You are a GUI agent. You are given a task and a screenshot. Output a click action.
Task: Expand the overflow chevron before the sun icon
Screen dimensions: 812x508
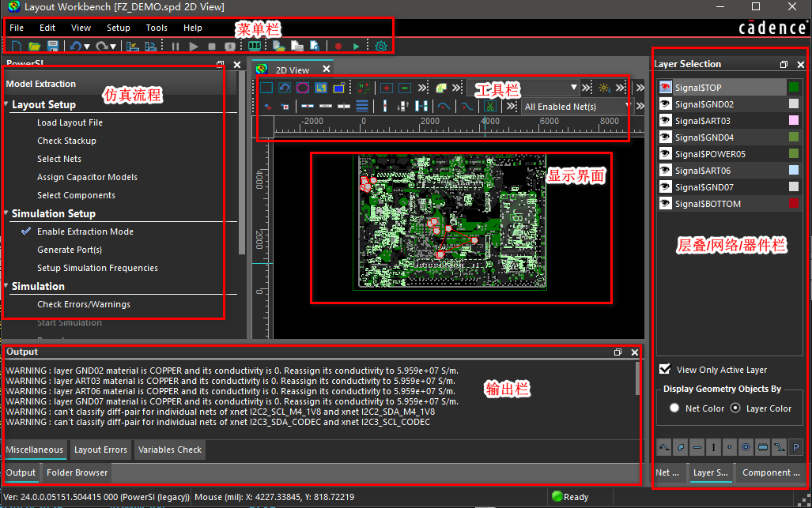pos(586,88)
